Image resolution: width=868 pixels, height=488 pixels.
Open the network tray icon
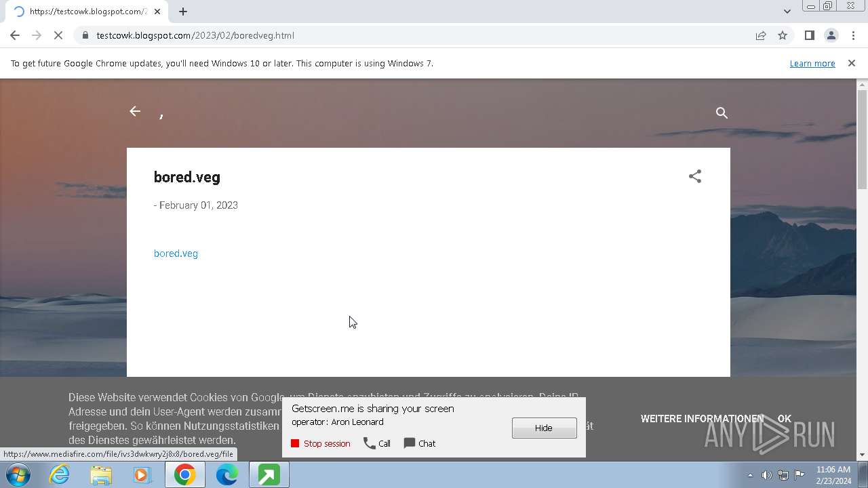[x=783, y=475]
